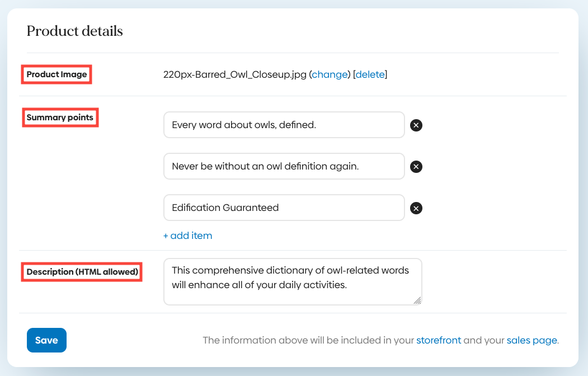588x376 pixels.
Task: Click the change product image link
Action: pyautogui.click(x=330, y=74)
